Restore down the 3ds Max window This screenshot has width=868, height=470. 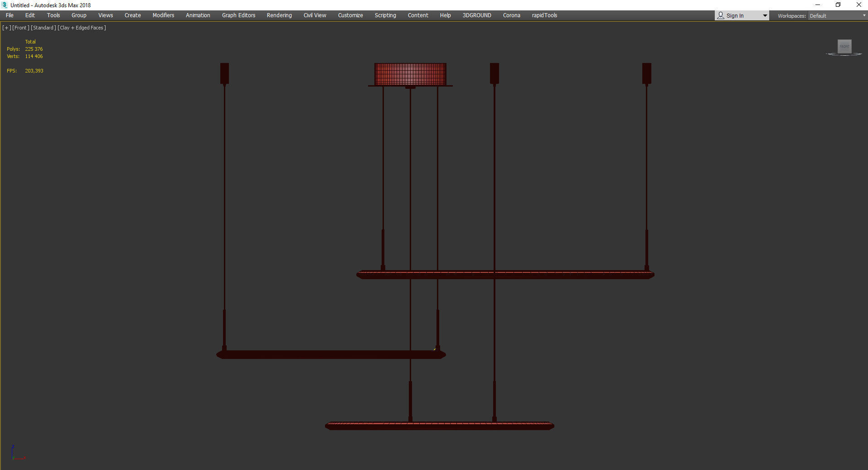tap(838, 5)
